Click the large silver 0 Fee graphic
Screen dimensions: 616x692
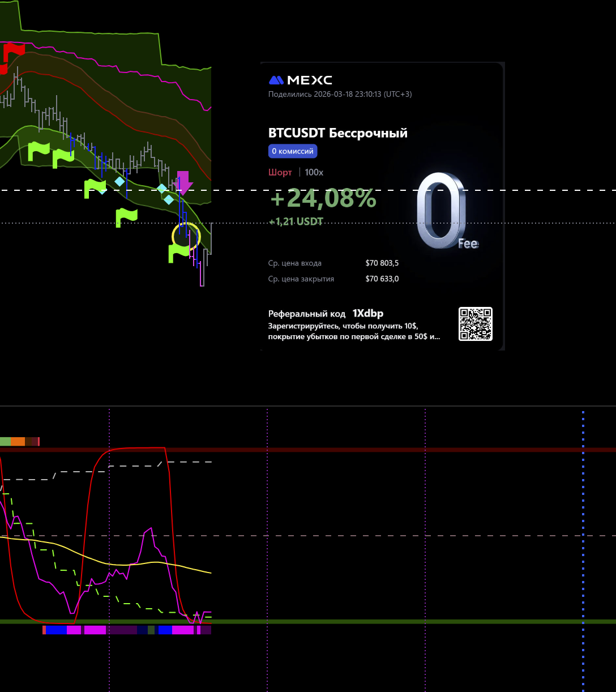[x=443, y=211]
